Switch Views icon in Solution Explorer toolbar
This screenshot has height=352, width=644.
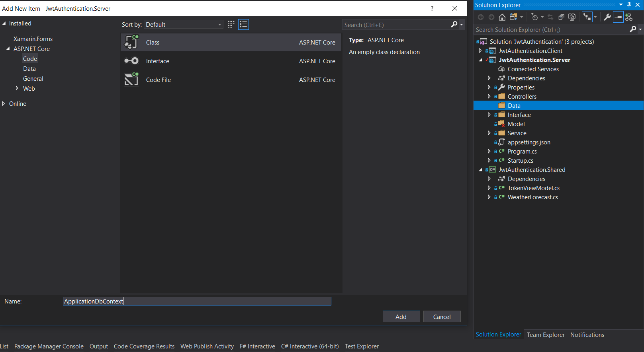click(513, 17)
